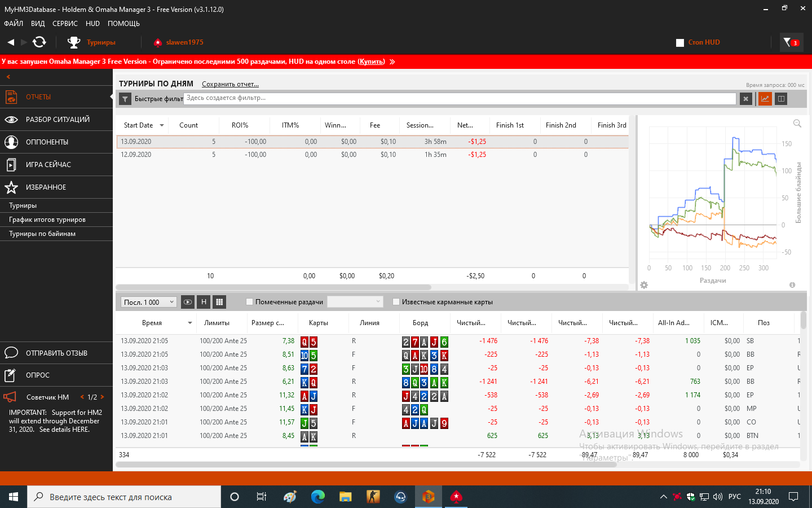Click the graph info icon
Viewport: 812px width, 508px height.
click(x=792, y=285)
